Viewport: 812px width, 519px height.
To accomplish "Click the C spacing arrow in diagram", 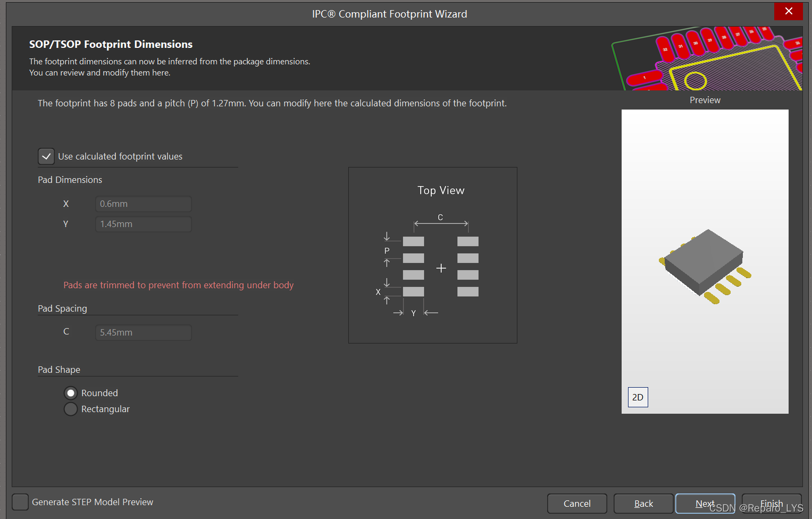I will point(441,223).
